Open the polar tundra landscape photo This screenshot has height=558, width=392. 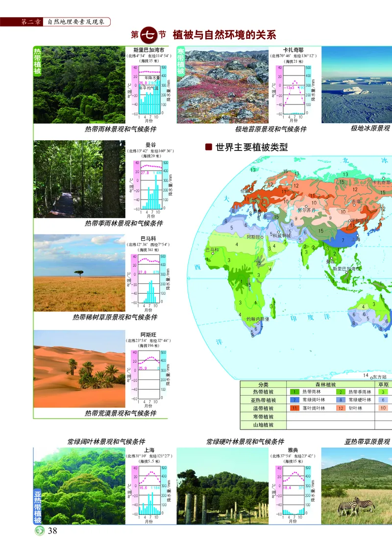(x=222, y=85)
